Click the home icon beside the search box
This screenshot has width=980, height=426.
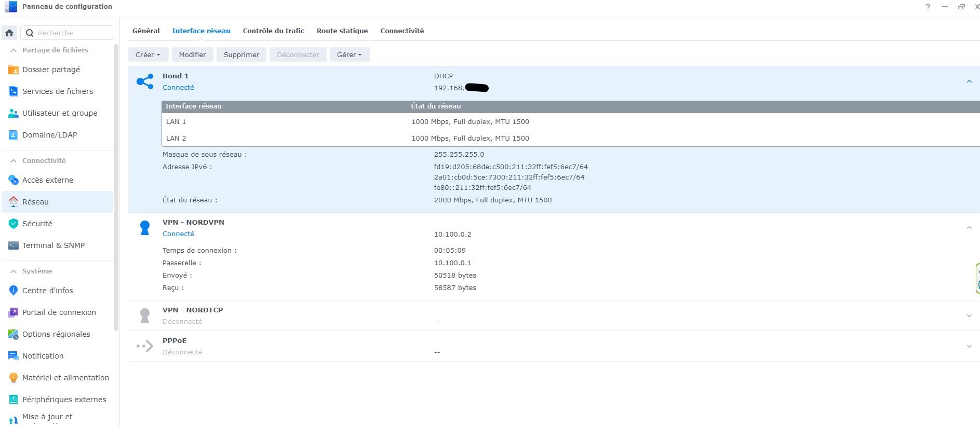pyautogui.click(x=9, y=33)
